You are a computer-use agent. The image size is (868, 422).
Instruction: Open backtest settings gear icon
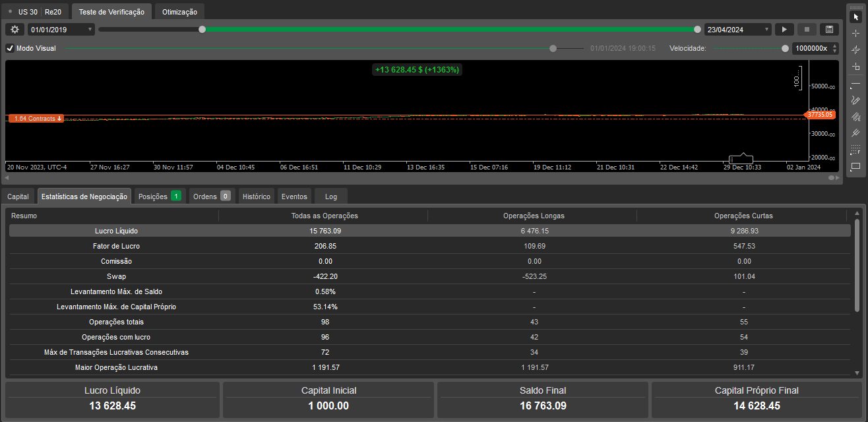pyautogui.click(x=15, y=30)
